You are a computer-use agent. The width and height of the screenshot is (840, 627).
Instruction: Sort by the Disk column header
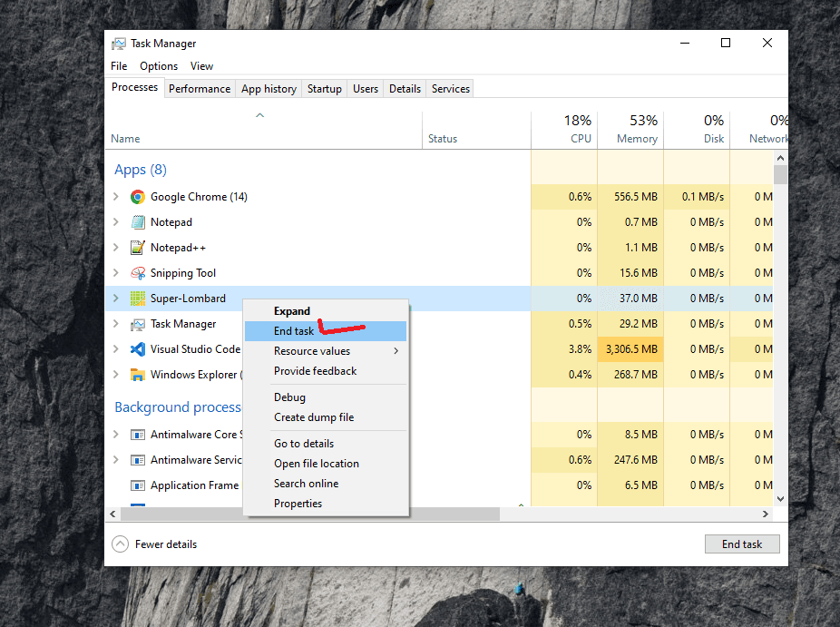[697, 131]
